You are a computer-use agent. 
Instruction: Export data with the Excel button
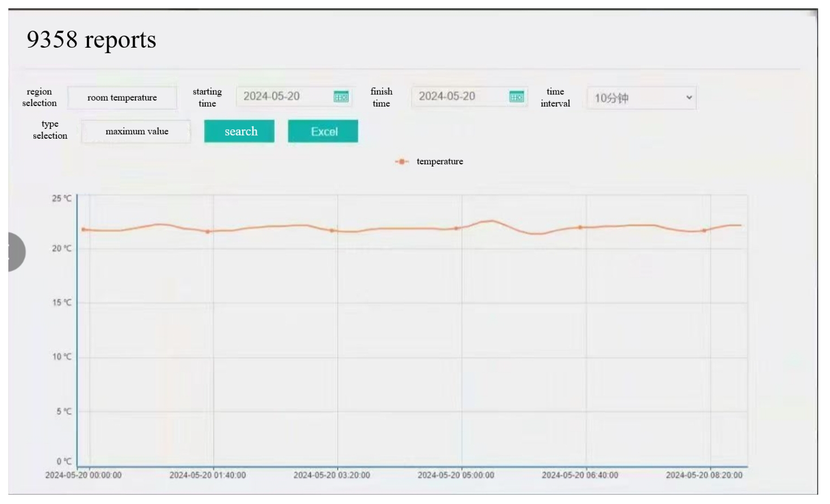(323, 131)
